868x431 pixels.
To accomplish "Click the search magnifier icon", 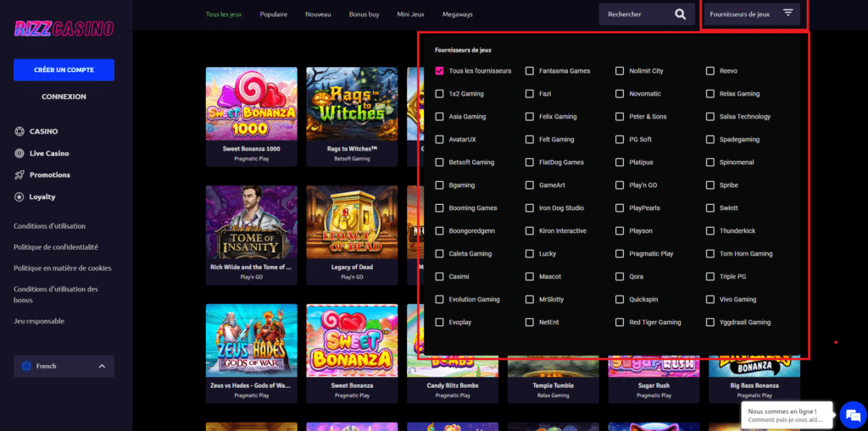I will [681, 14].
